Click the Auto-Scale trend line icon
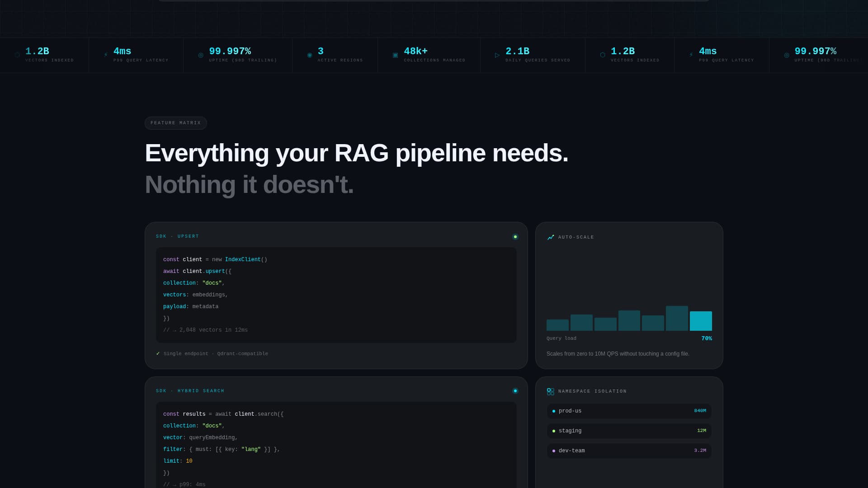Screen dimensions: 868x488 click(551, 237)
